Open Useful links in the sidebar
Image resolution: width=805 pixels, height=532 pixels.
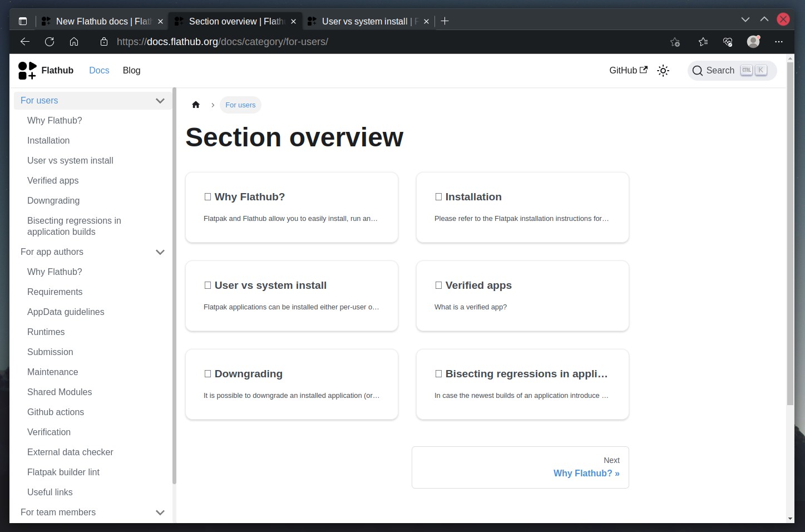pyautogui.click(x=50, y=492)
